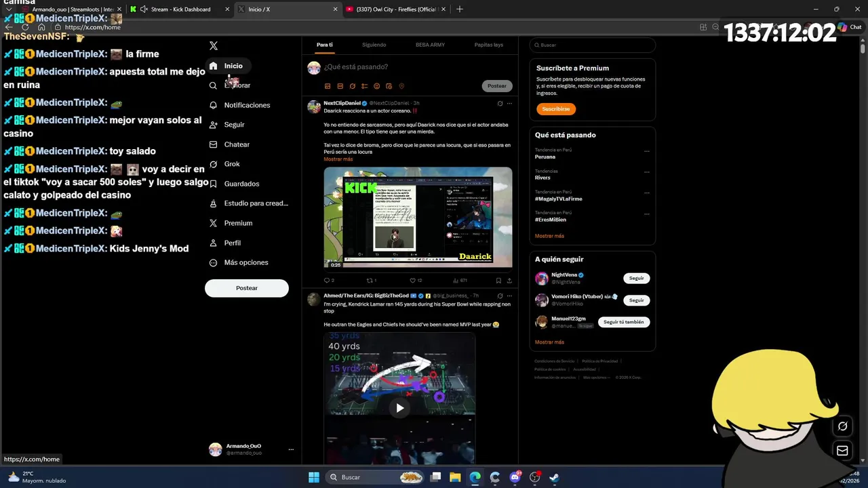Bookmark the NextClipDaniel post
This screenshot has height=488, width=868.
click(498, 280)
